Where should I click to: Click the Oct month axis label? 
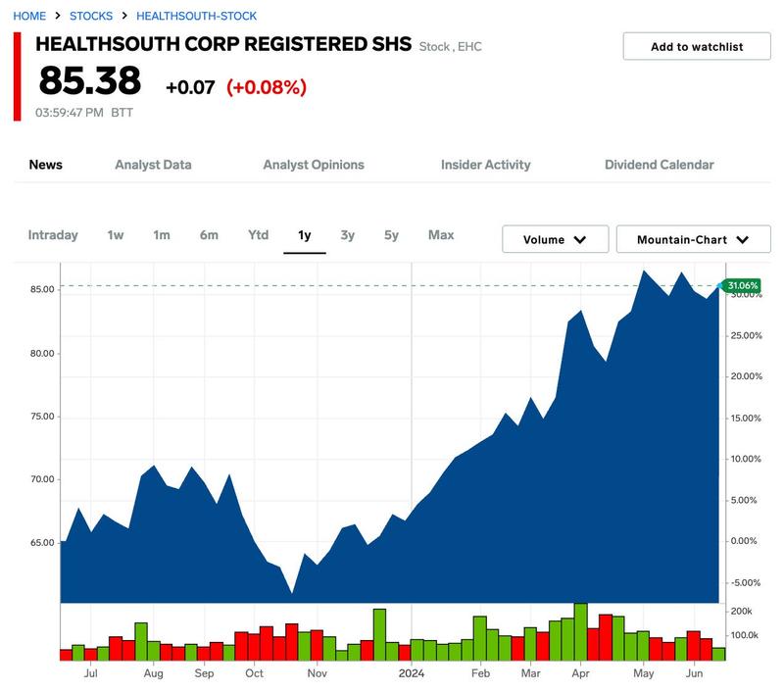[x=254, y=673]
